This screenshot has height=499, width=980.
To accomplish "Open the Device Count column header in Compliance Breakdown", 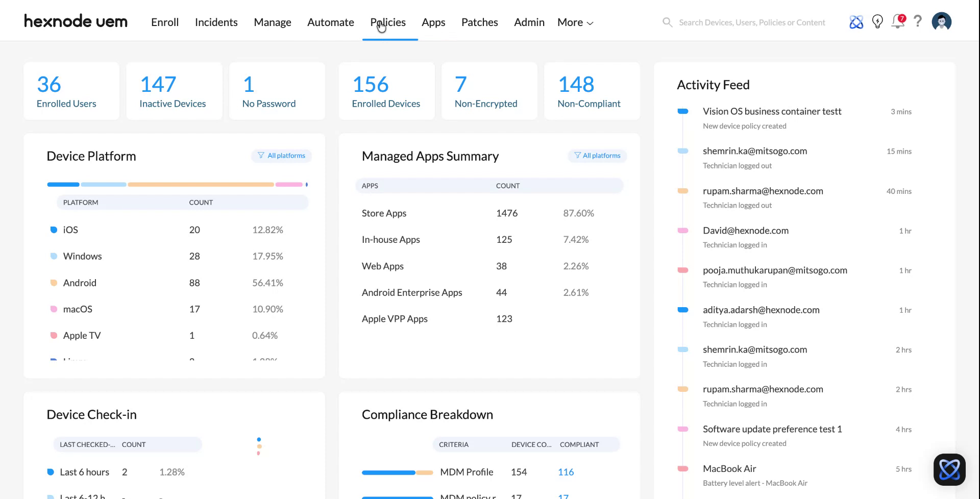I will [x=531, y=444].
